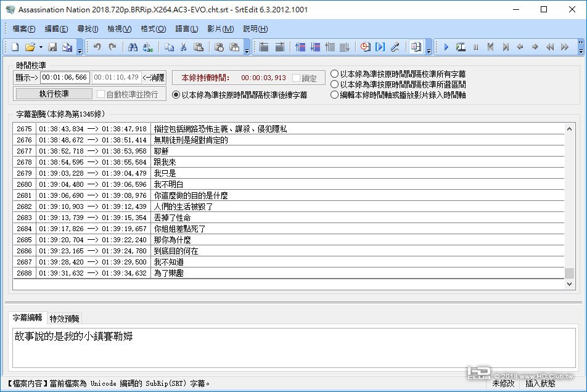Screen dimensions: 587x392
Task: Click the 顯示-> button
Action: click(27, 78)
